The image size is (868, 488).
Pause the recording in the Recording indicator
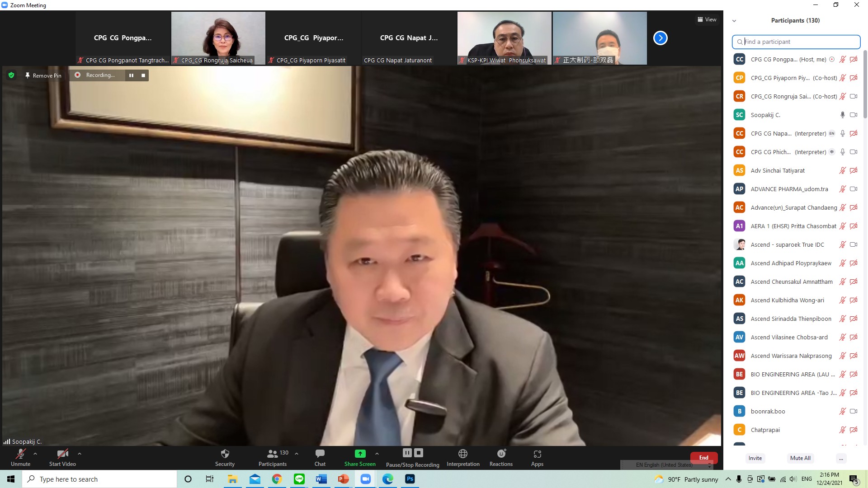(131, 75)
